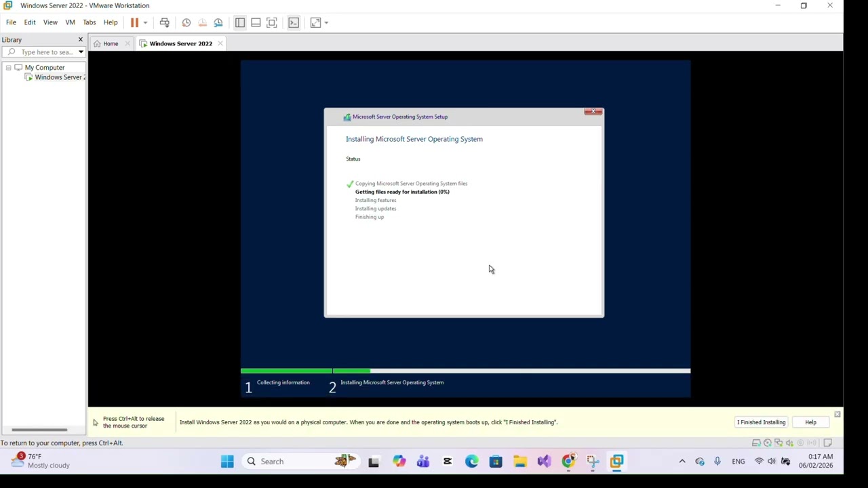This screenshot has width=868, height=488.
Task: Click the taskbar Search box
Action: (302, 462)
